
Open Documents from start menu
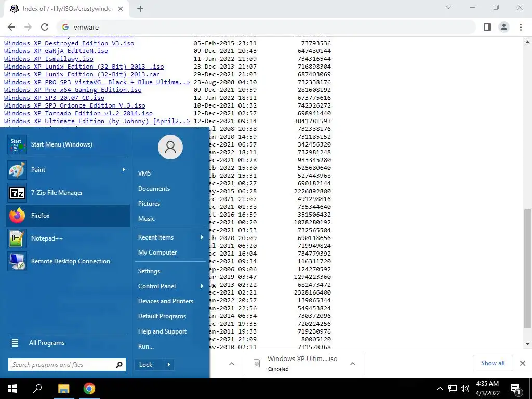pyautogui.click(x=154, y=188)
